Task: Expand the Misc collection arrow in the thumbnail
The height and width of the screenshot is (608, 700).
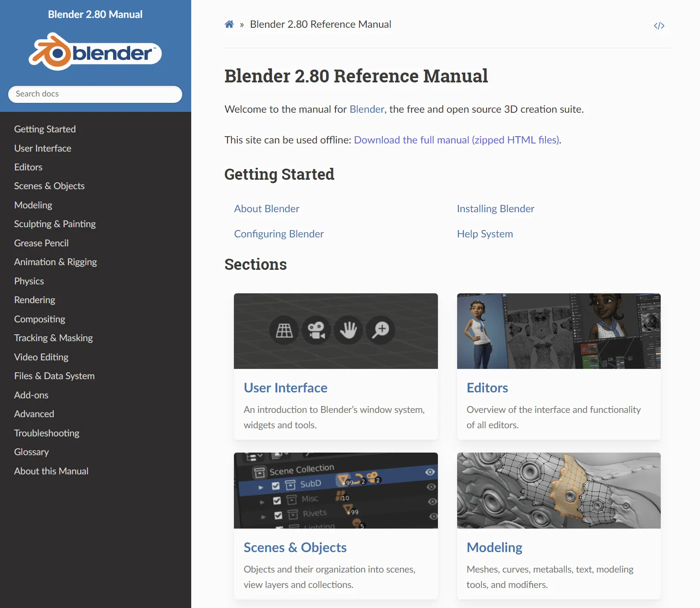Action: point(262,502)
